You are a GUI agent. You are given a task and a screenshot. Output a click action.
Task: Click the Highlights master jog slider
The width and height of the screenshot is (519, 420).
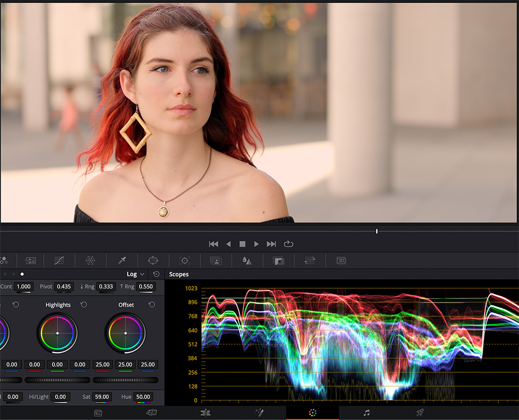click(57, 380)
